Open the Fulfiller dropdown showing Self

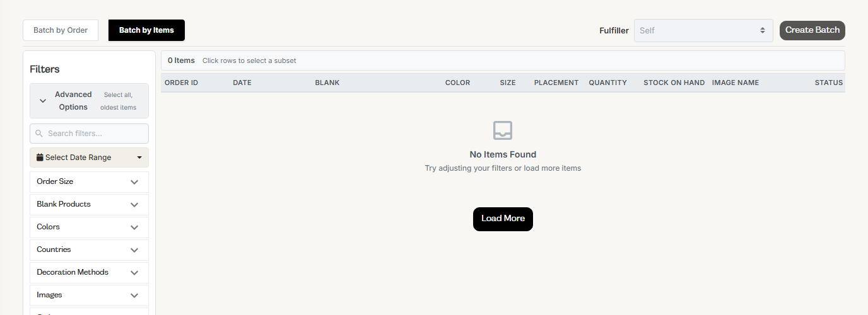click(703, 30)
